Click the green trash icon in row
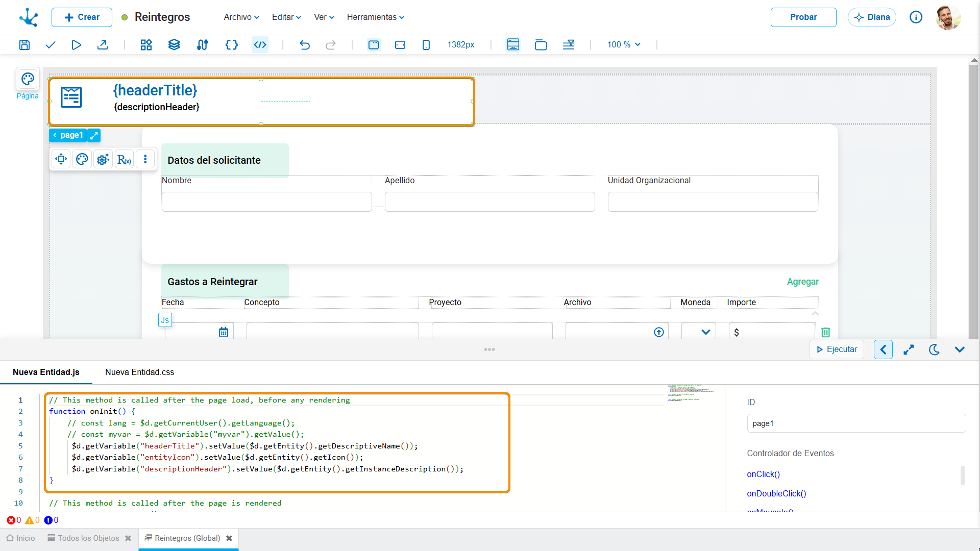Screen dimensions: 980x551 tap(826, 333)
